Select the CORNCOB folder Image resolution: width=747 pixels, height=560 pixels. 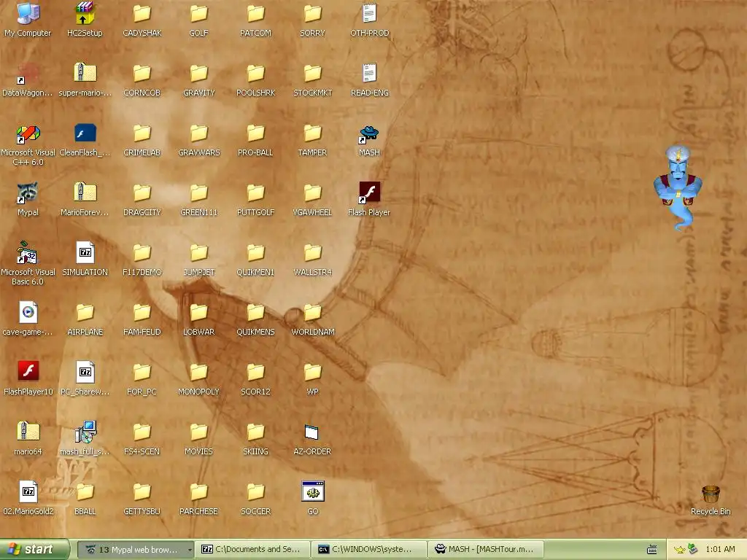(x=142, y=74)
